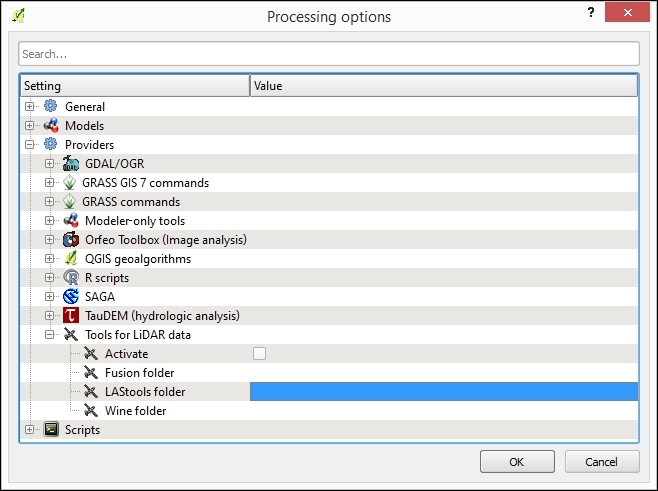Select the 'SAGA' row text
This screenshot has width=658, height=491.
(x=100, y=297)
